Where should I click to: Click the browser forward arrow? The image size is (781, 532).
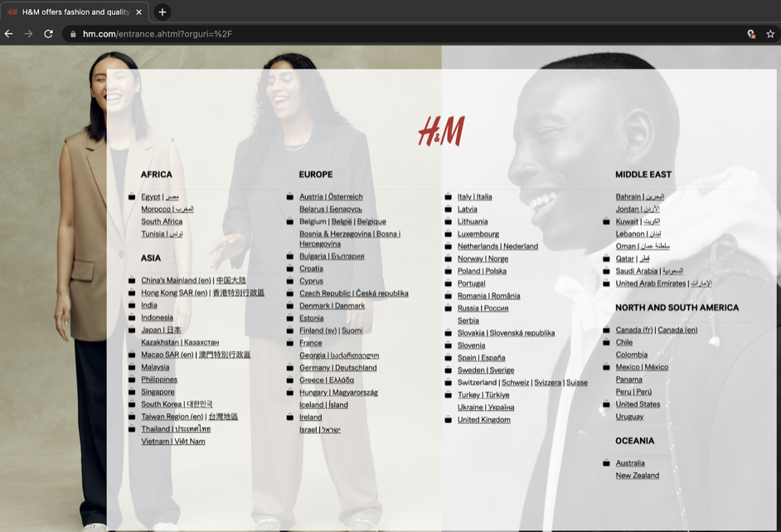tap(28, 34)
